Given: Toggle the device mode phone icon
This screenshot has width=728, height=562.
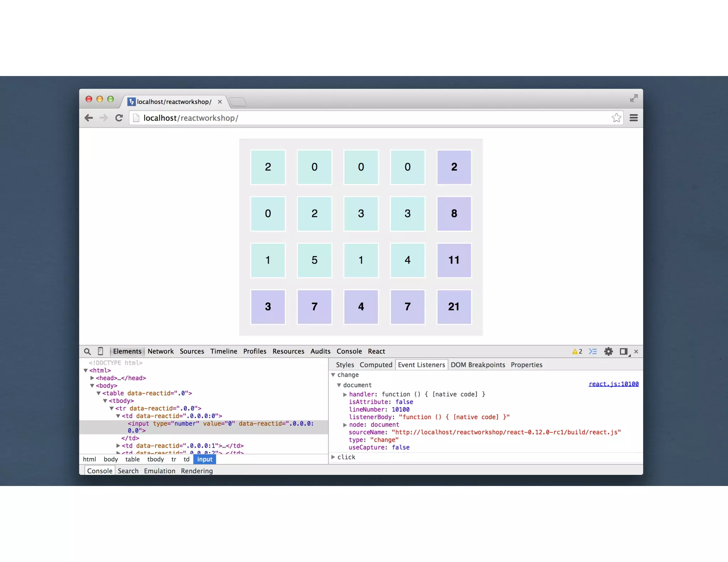Looking at the screenshot, I should point(101,351).
